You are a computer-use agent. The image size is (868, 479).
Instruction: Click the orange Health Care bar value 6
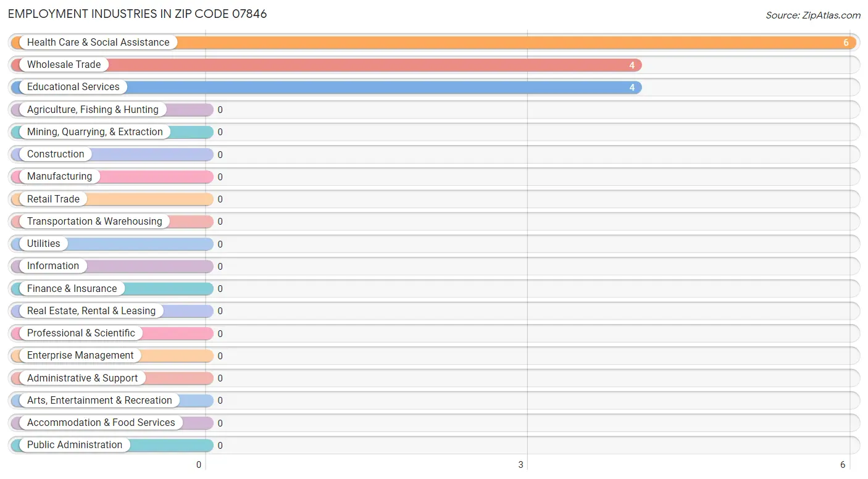846,43
